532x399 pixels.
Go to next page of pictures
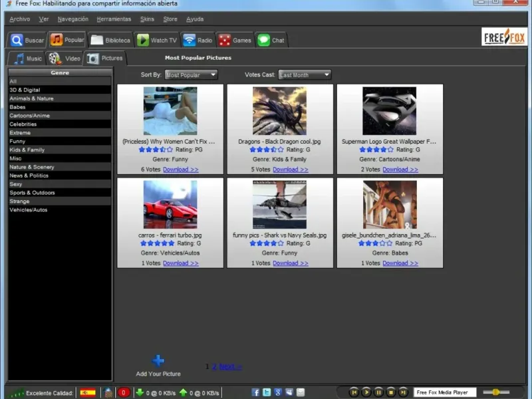tap(229, 366)
